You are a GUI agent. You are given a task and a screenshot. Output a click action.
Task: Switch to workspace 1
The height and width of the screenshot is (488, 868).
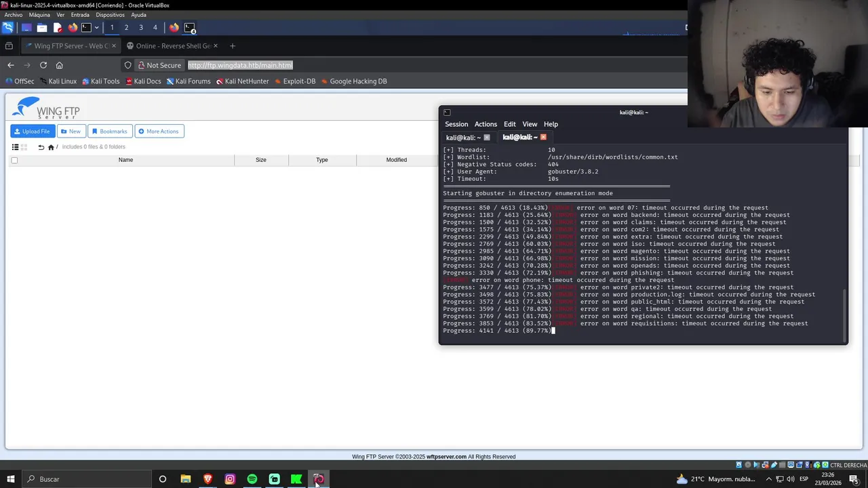(112, 28)
